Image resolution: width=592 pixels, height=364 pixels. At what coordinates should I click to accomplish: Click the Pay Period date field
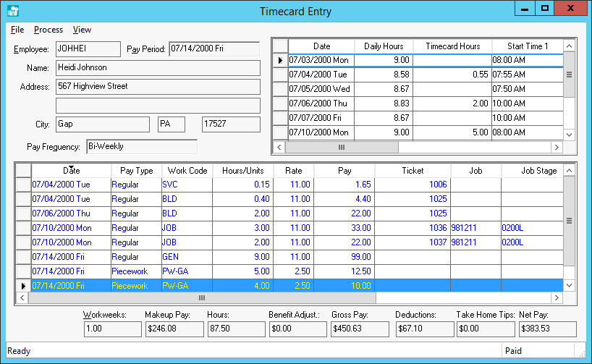coord(213,49)
